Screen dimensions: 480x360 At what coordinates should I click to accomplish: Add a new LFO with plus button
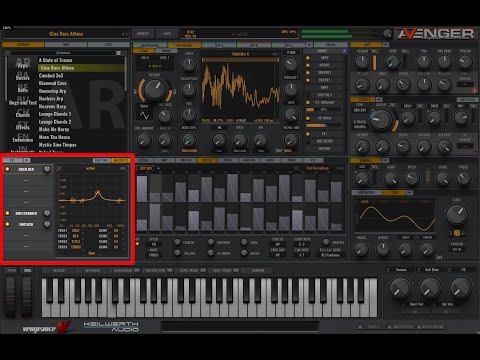click(x=410, y=193)
